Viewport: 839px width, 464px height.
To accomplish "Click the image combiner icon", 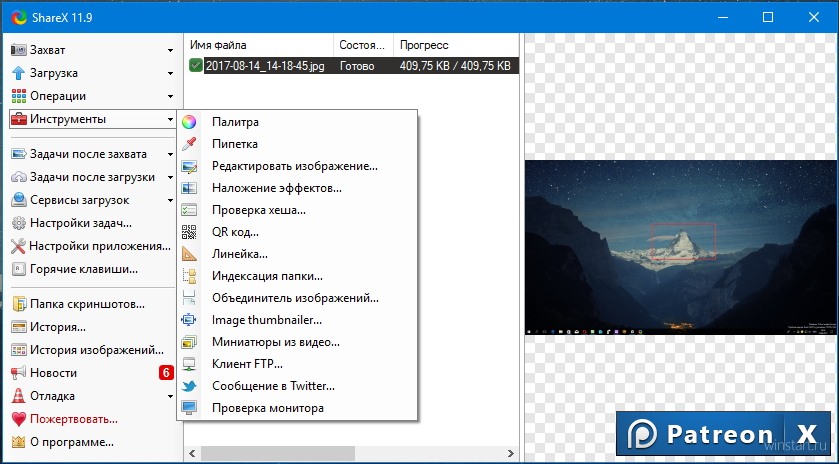I will pyautogui.click(x=189, y=298).
